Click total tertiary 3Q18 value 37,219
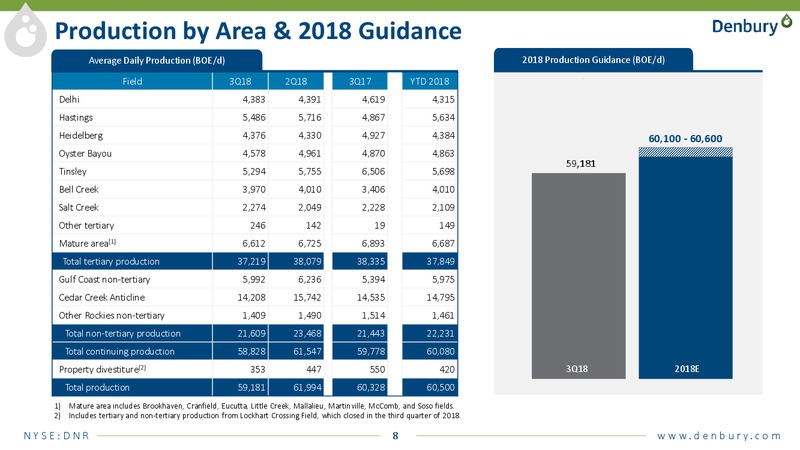The image size is (800, 450). [x=251, y=261]
